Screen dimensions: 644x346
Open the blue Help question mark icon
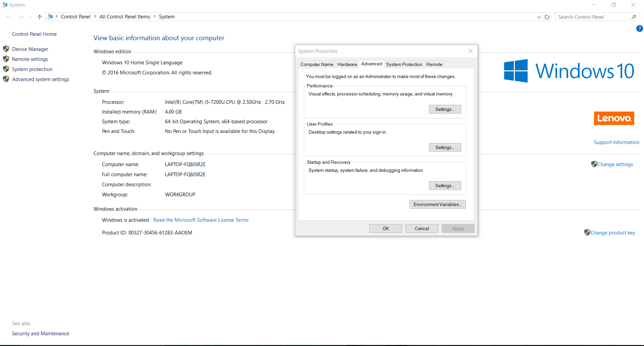point(639,29)
